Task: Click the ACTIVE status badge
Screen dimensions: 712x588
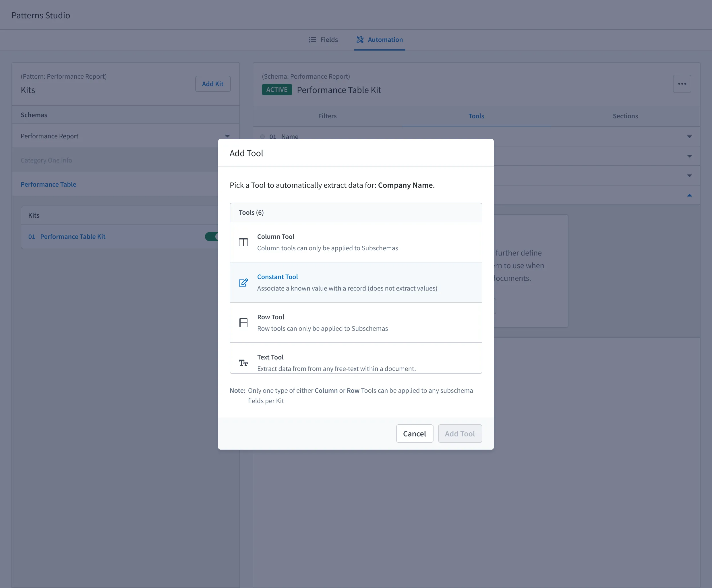Action: pyautogui.click(x=277, y=90)
